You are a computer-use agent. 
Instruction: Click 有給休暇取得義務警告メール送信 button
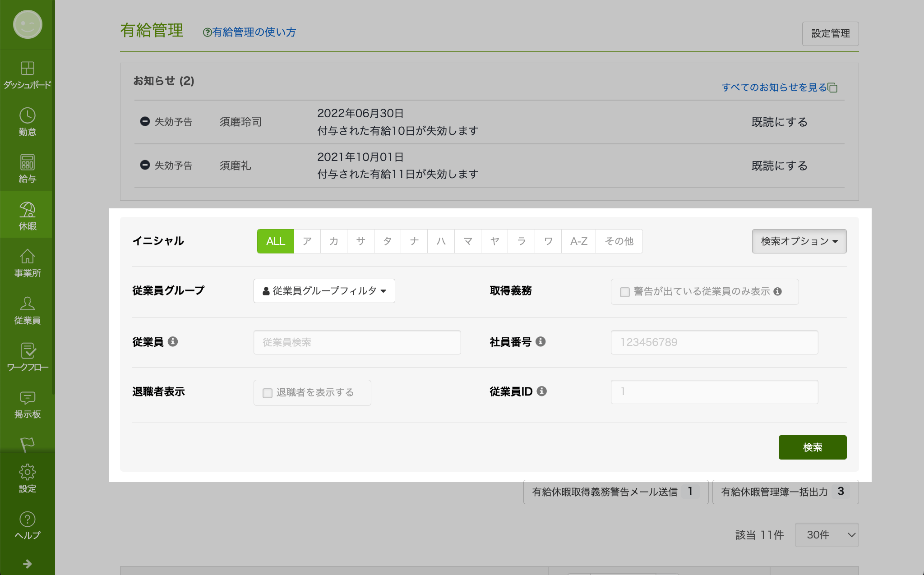pyautogui.click(x=616, y=492)
